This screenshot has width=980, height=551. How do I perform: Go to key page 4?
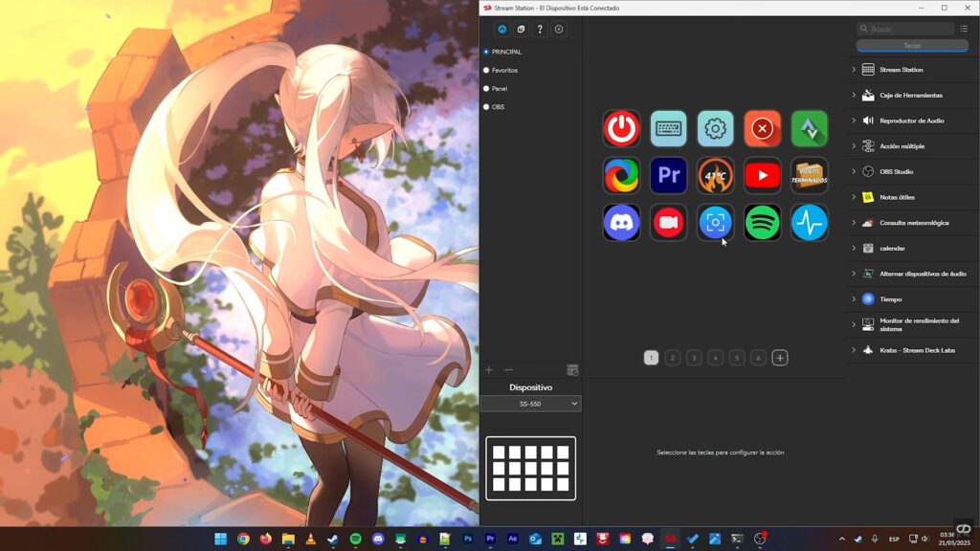coord(716,358)
